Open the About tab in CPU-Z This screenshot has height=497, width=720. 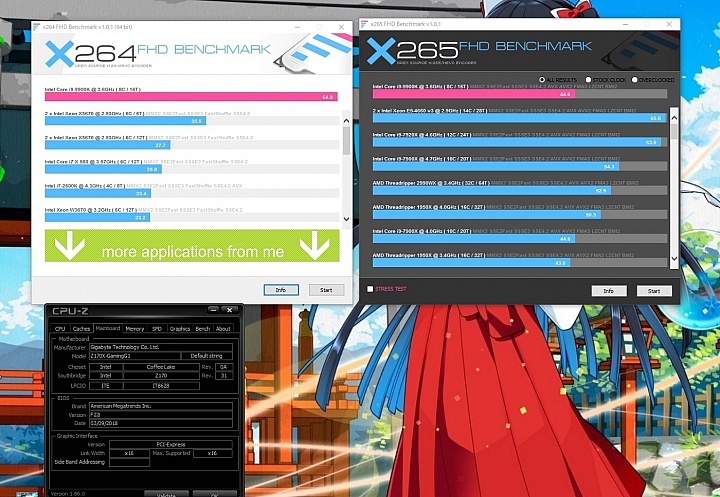click(223, 328)
